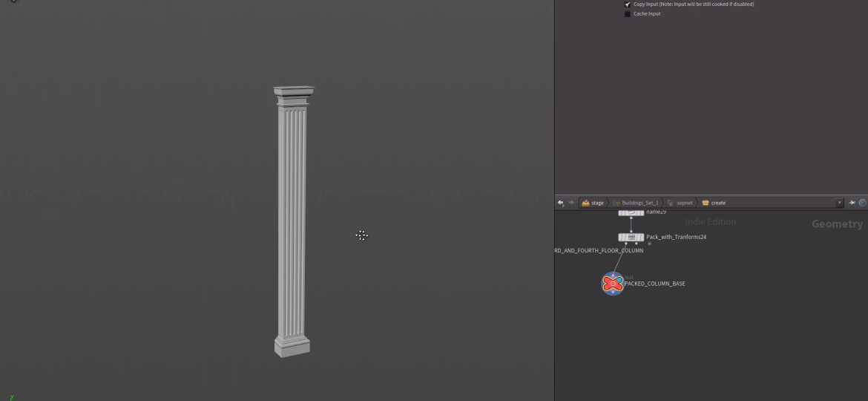Click the create path segment
868x401 pixels.
(717, 203)
